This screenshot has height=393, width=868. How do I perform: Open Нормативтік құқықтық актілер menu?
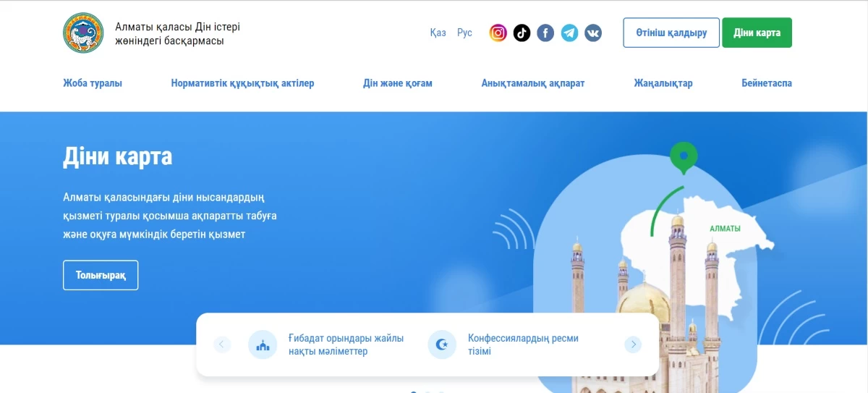tap(242, 83)
